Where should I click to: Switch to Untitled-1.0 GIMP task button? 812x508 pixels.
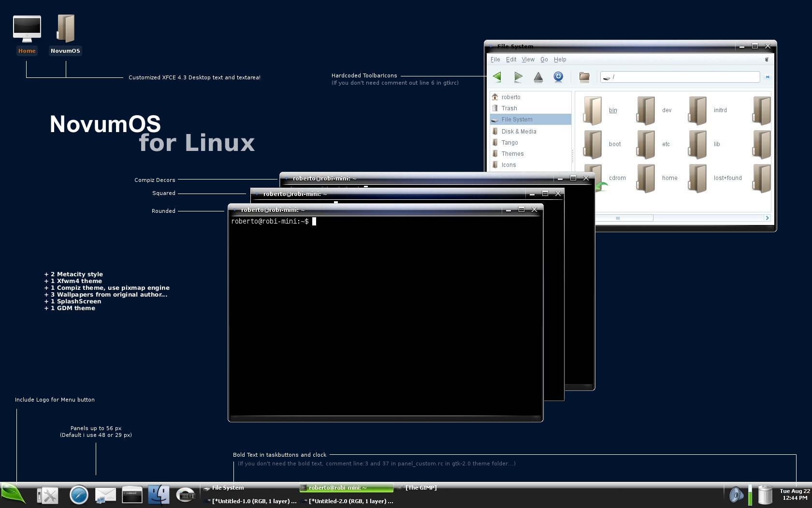[x=249, y=501]
